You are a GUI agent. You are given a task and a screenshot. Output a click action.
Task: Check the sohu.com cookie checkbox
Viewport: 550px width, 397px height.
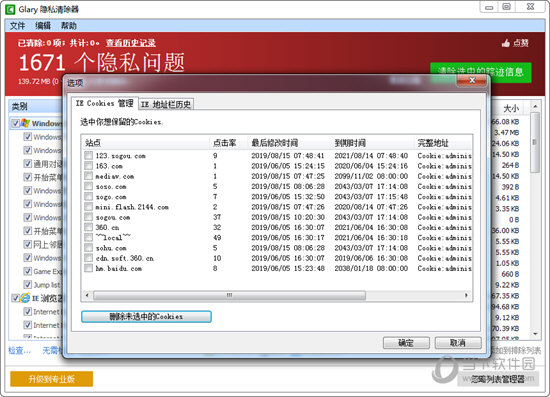click(88, 248)
